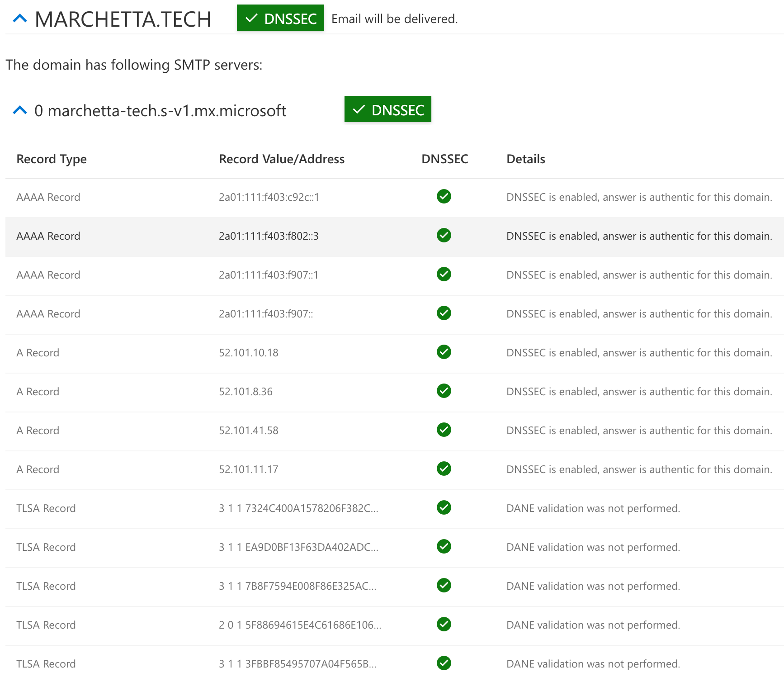Click green check for TLSA 3FBBF85495707A04F565B
The image size is (784, 682).
(x=444, y=663)
